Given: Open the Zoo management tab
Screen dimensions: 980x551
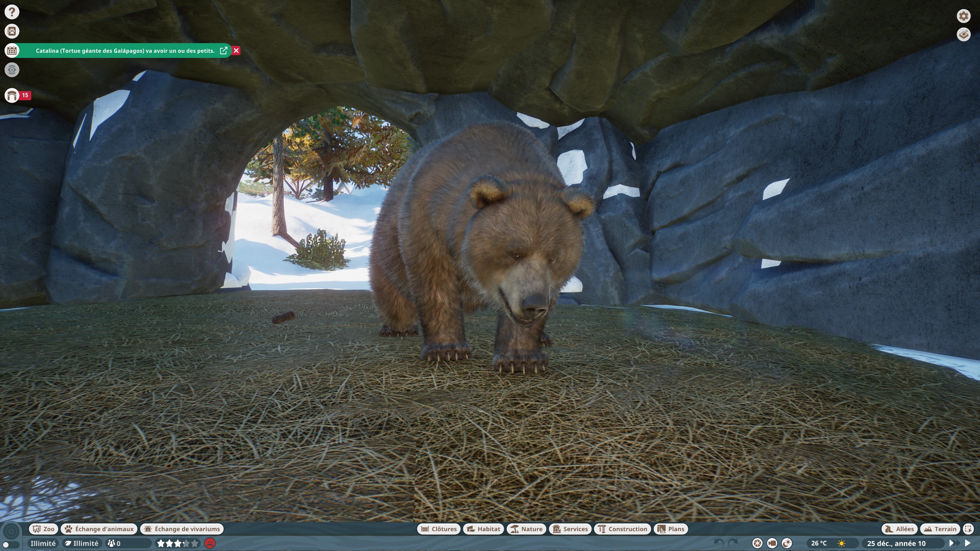Looking at the screenshot, I should (44, 529).
